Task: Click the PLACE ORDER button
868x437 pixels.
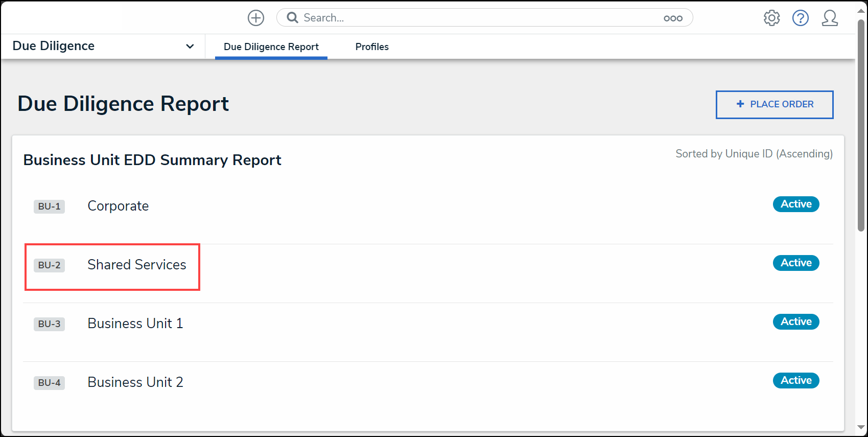Action: pos(775,104)
